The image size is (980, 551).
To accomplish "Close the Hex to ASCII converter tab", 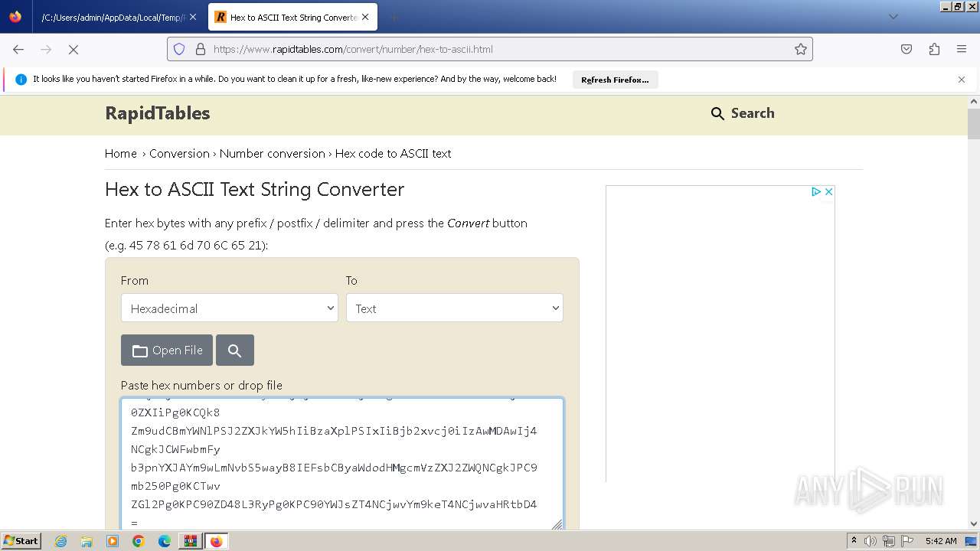I will click(365, 17).
